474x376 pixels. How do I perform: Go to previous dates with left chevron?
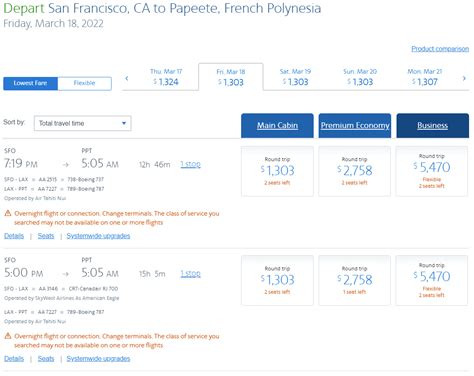(127, 78)
